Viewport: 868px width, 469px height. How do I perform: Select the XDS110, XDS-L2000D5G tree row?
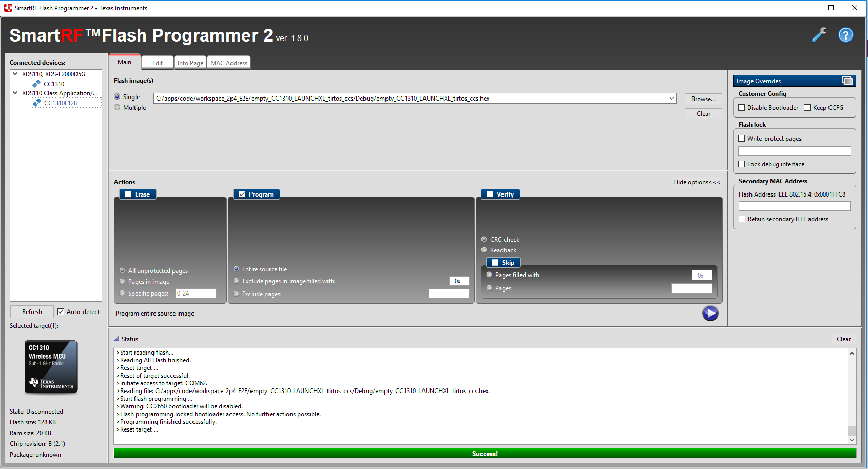click(x=53, y=74)
